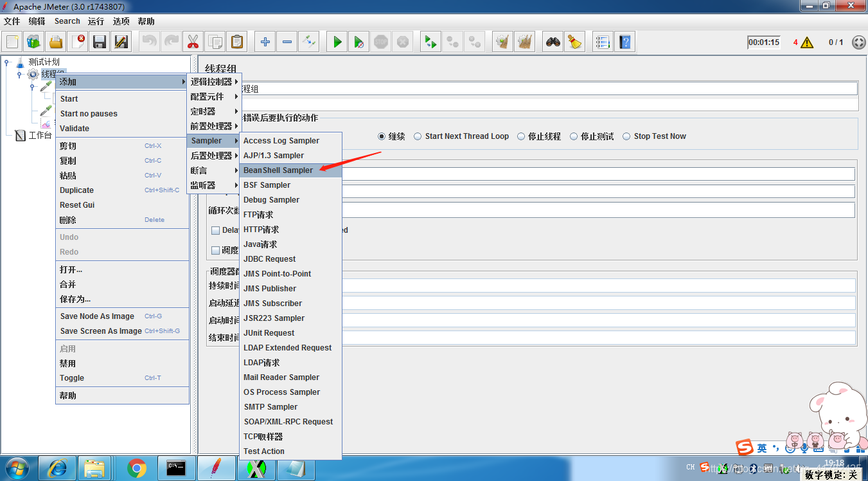Open the 后置处理器 submenu
868x481 pixels.
pyautogui.click(x=214, y=156)
